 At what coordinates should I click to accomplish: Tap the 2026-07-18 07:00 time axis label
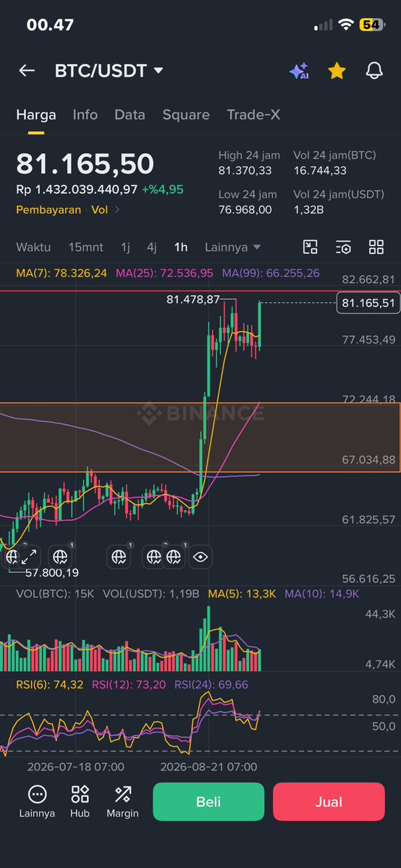[76, 767]
